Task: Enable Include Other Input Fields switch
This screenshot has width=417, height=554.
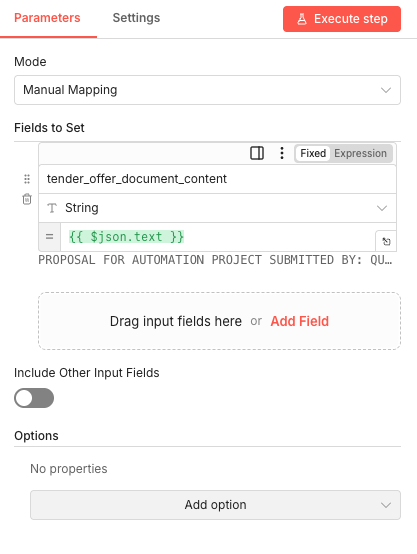Action: point(34,398)
